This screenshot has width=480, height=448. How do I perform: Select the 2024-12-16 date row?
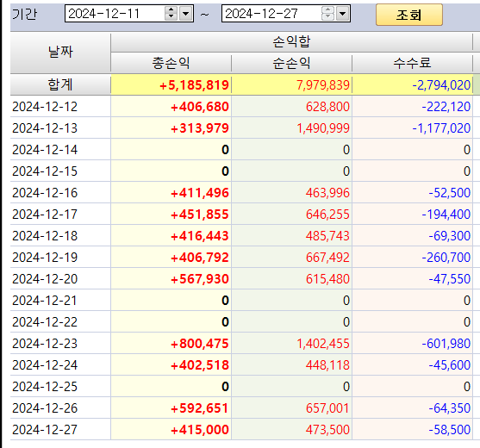45,193
